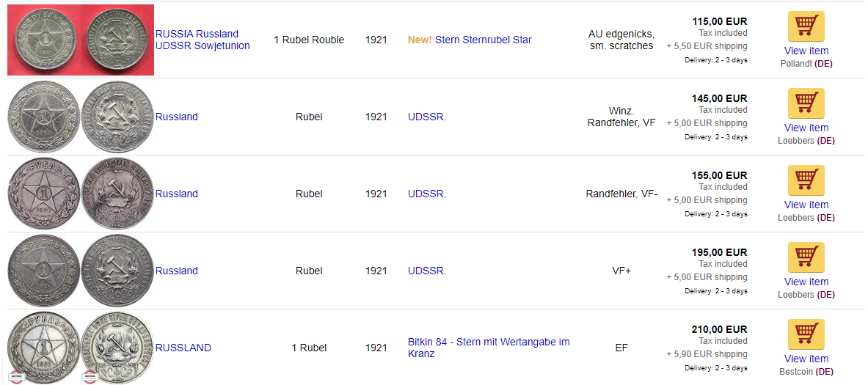The height and width of the screenshot is (385, 868).
Task: Click the RUSSLAND link in the Bestcoin row
Action: click(183, 348)
